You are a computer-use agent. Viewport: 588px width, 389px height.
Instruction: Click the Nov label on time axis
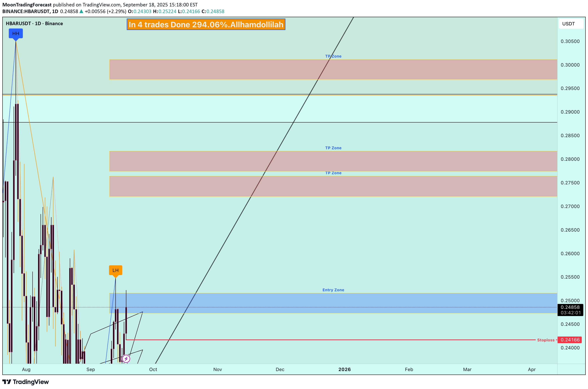218,369
